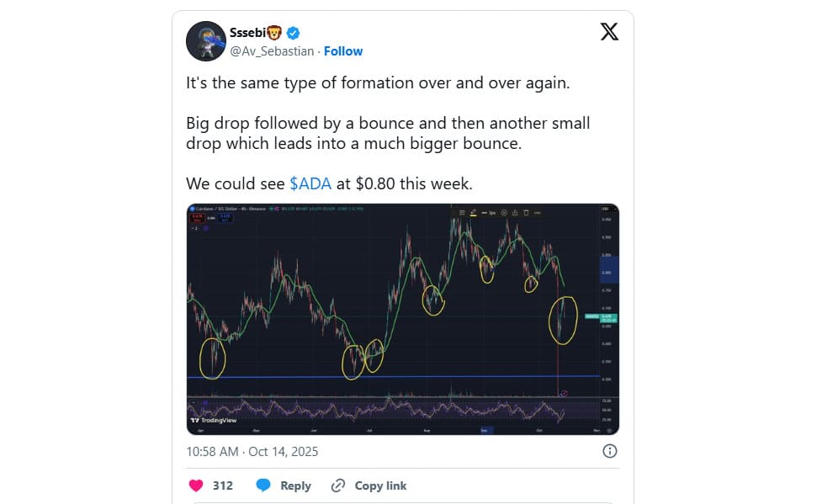Click the lock icon in chart toolbar
The image size is (822, 504).
(512, 212)
